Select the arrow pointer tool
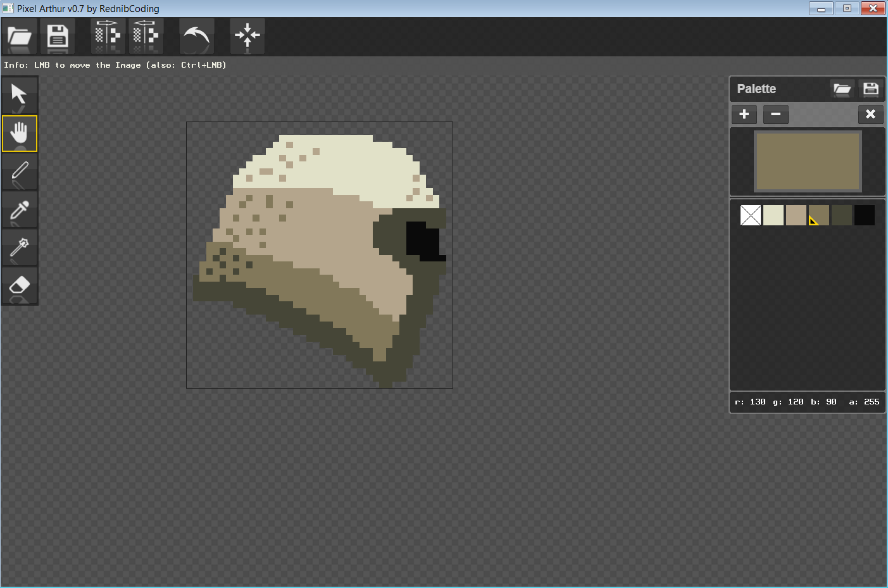Screen dimensions: 888x588 pos(20,95)
